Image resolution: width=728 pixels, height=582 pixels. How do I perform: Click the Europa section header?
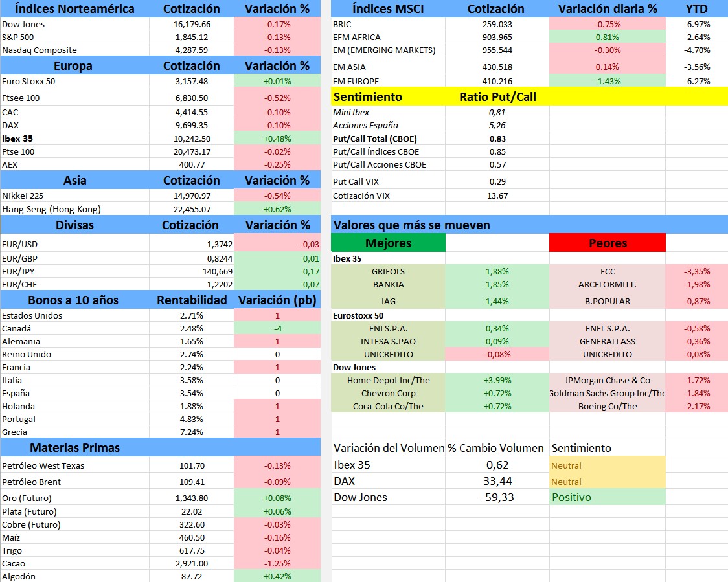click(x=73, y=66)
